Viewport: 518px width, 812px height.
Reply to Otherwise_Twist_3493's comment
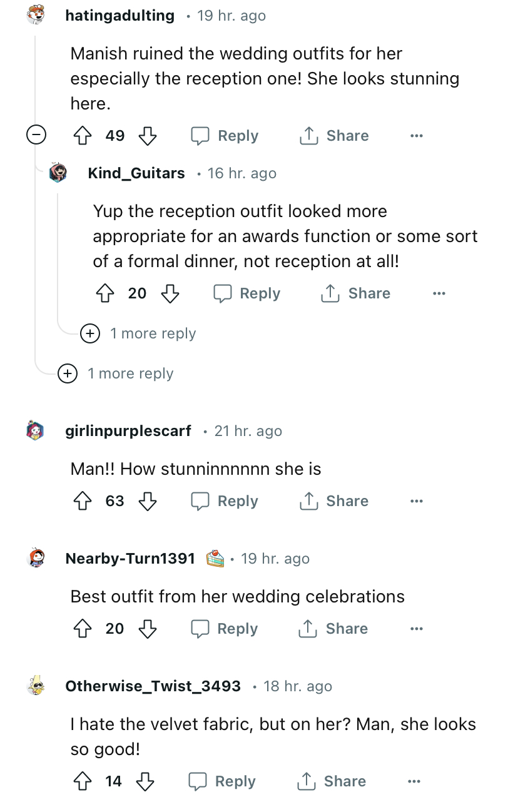click(x=223, y=781)
